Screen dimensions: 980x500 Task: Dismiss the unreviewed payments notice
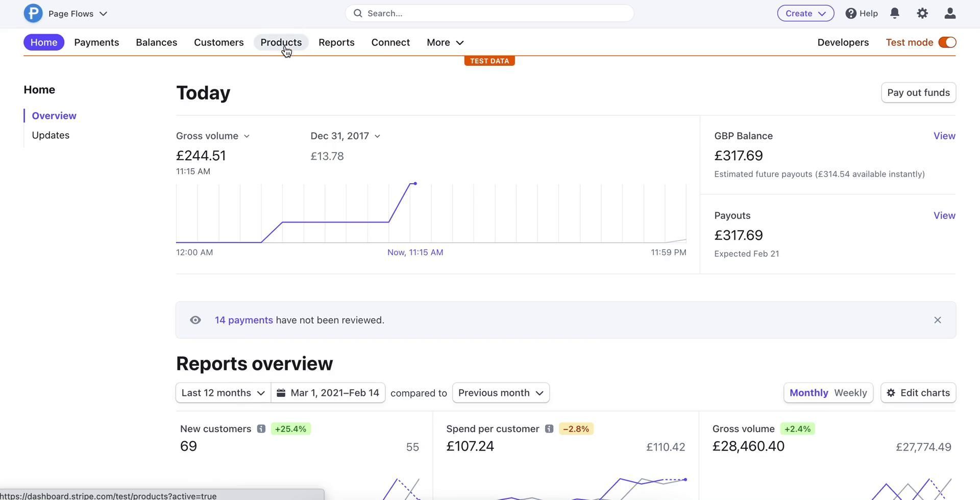pos(937,320)
